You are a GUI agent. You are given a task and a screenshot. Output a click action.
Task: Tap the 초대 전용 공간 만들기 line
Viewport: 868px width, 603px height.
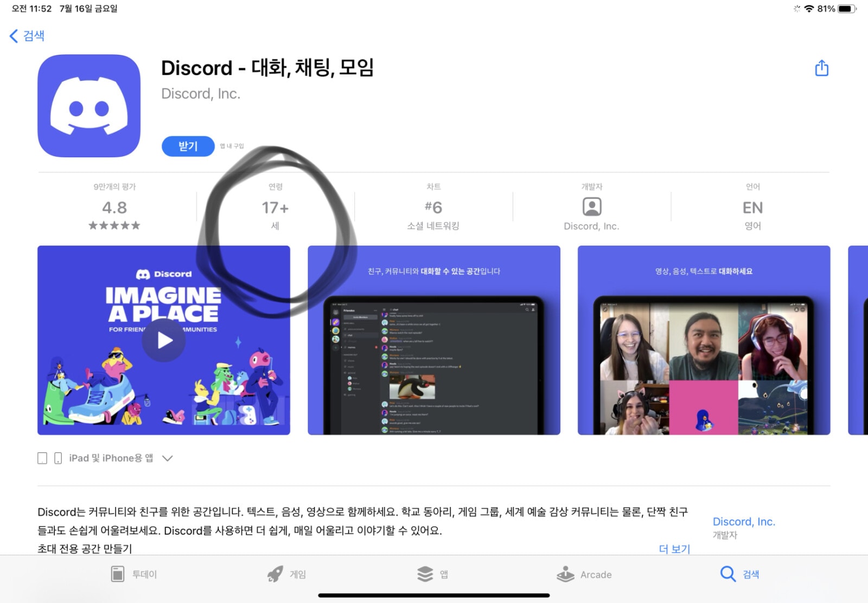85,549
